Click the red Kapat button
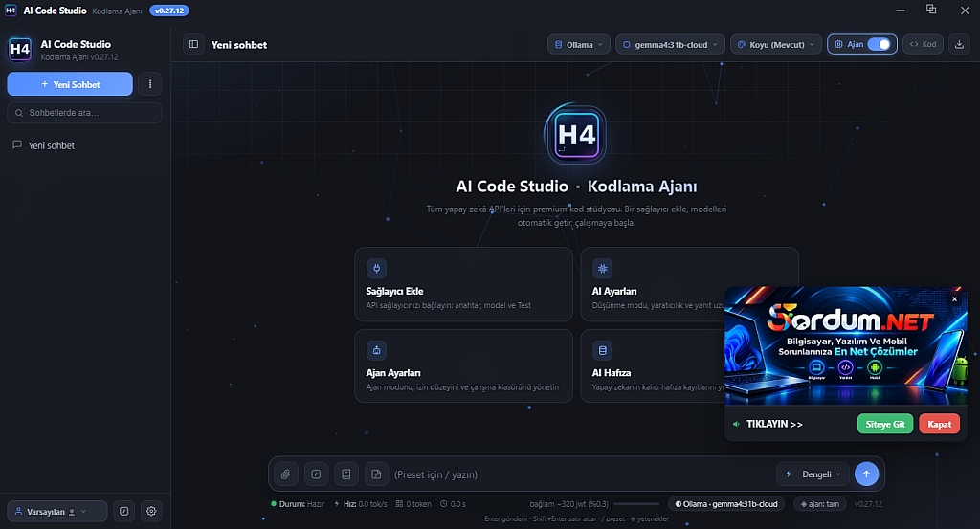 tap(940, 424)
